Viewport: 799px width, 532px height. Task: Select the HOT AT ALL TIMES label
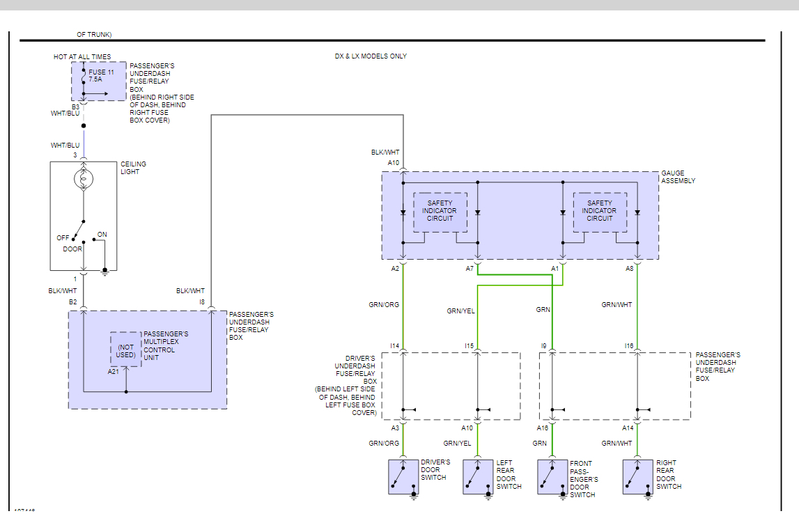[82, 57]
